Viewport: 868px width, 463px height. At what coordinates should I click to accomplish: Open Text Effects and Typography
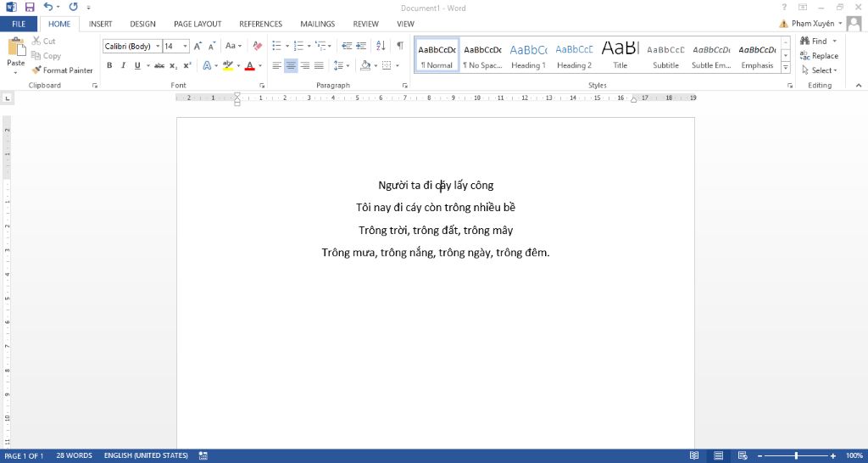click(x=207, y=65)
